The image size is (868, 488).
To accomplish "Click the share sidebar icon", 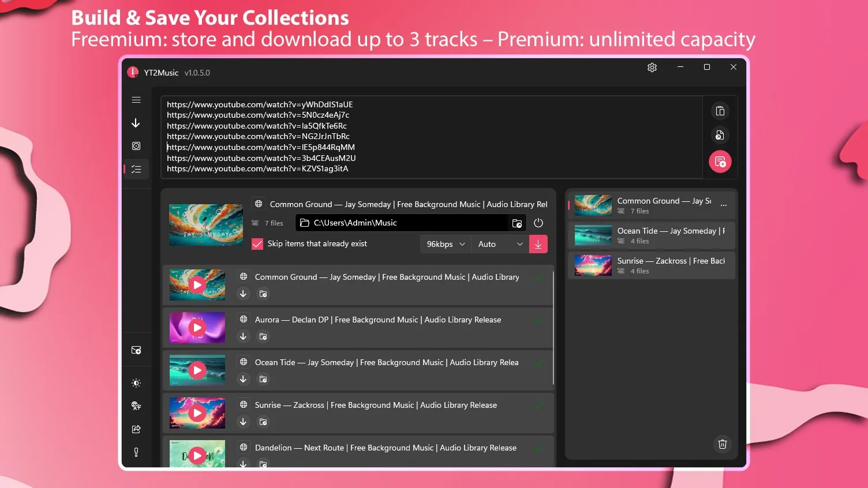I will (136, 429).
